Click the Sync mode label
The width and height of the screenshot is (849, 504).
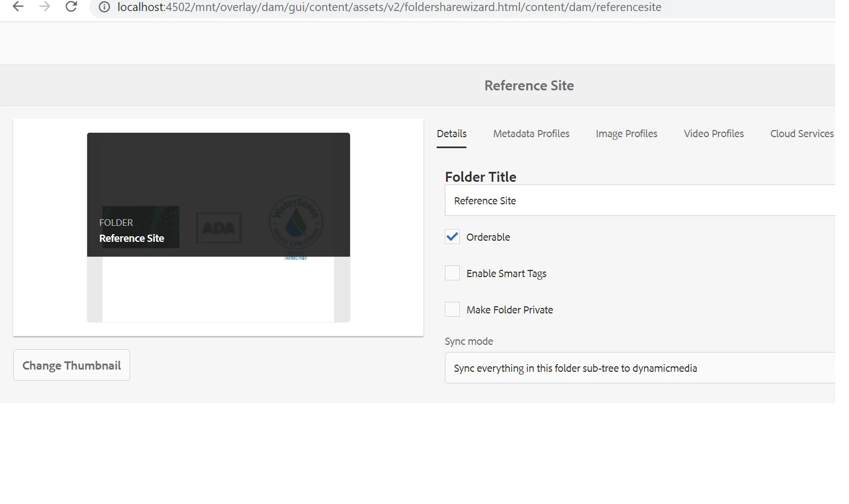click(x=469, y=342)
